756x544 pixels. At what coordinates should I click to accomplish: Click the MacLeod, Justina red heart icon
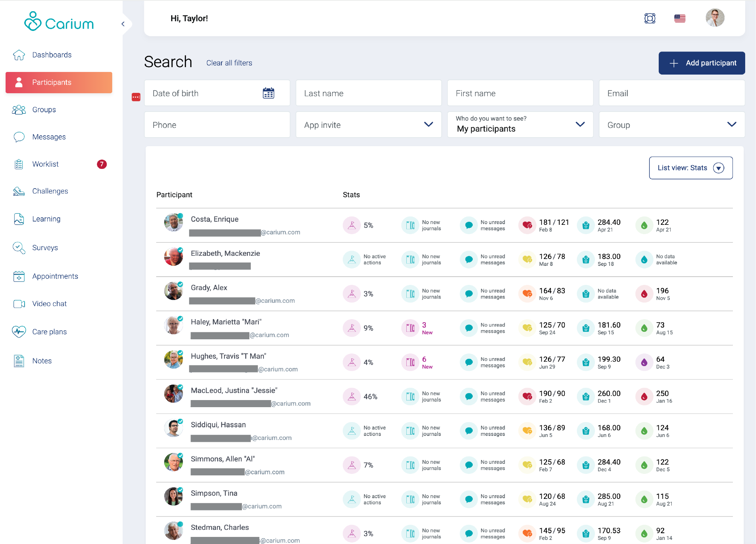tap(527, 397)
